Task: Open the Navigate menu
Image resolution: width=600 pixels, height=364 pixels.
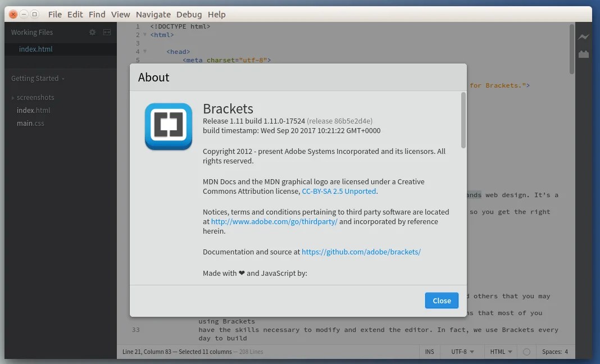Action: click(x=153, y=14)
